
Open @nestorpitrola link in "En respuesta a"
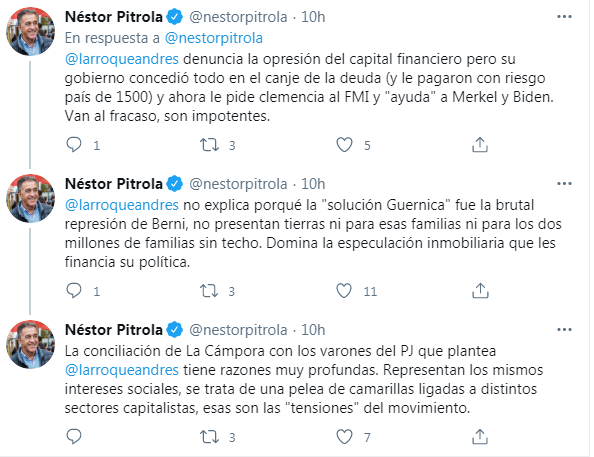point(214,38)
